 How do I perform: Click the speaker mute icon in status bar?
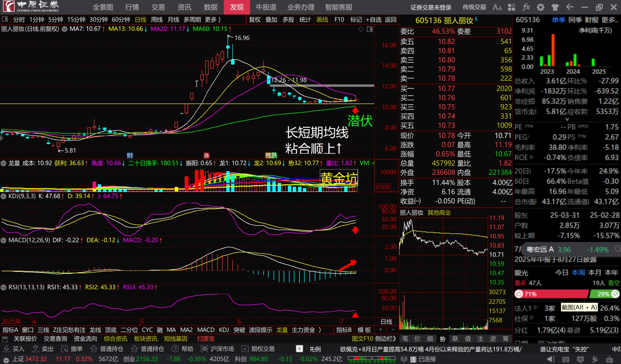coord(551,359)
